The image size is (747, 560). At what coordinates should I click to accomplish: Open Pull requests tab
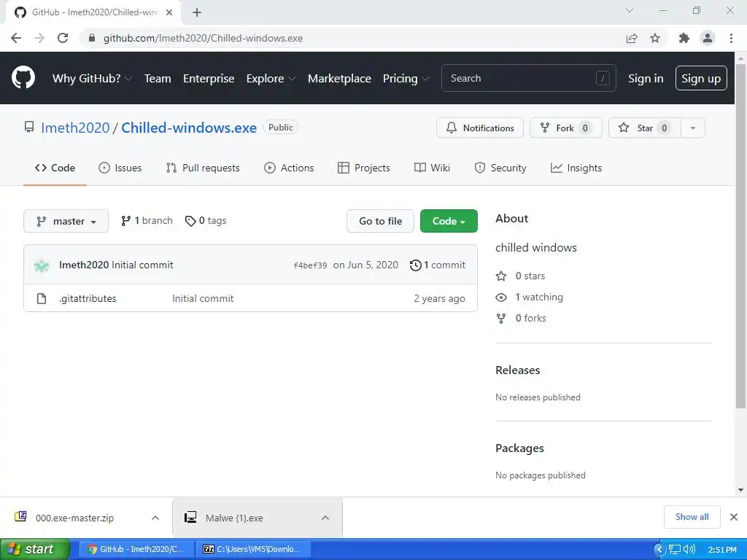203,168
